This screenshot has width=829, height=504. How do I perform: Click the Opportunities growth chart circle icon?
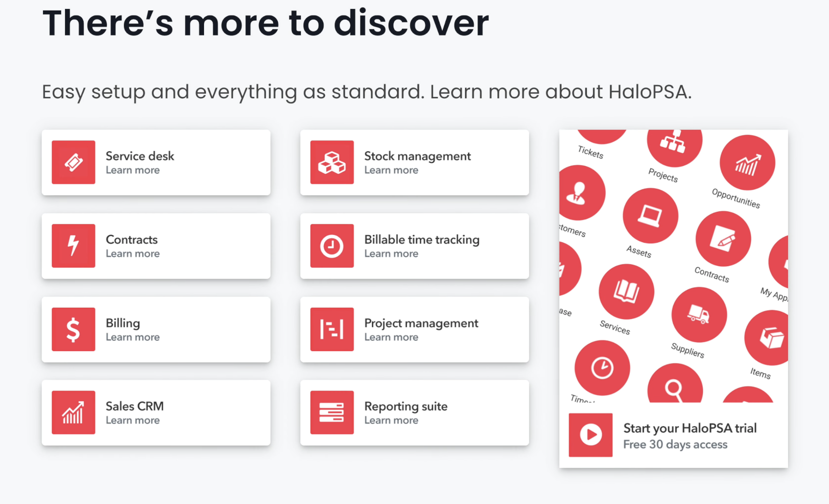(747, 163)
